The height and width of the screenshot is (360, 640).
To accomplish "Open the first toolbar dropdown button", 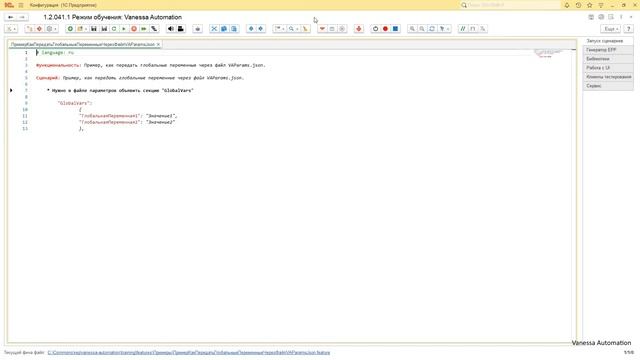I will click(11, 29).
